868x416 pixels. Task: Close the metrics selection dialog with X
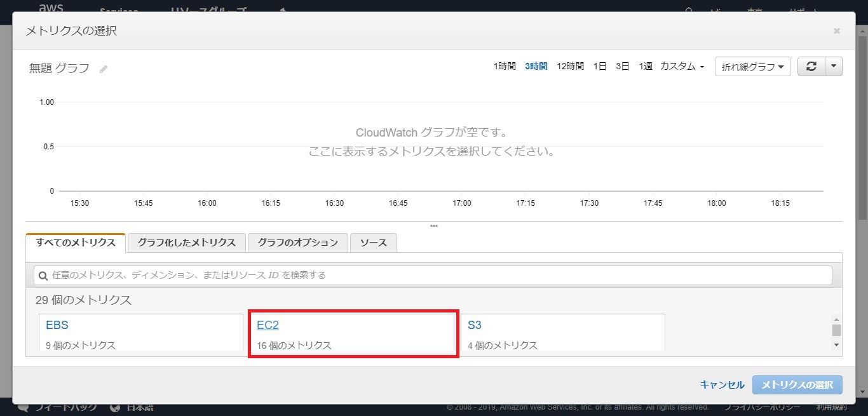(836, 30)
